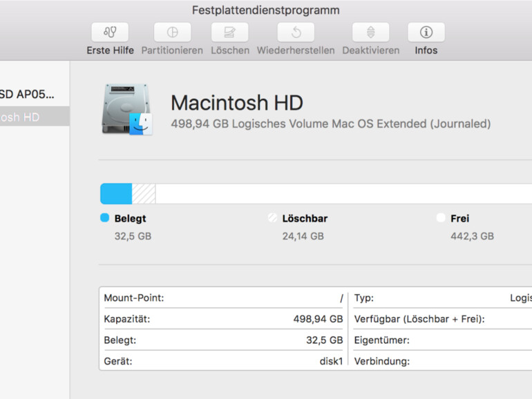Run Erste Hilfe stethoscope icon
Screen dimensions: 532x399
tap(110, 32)
